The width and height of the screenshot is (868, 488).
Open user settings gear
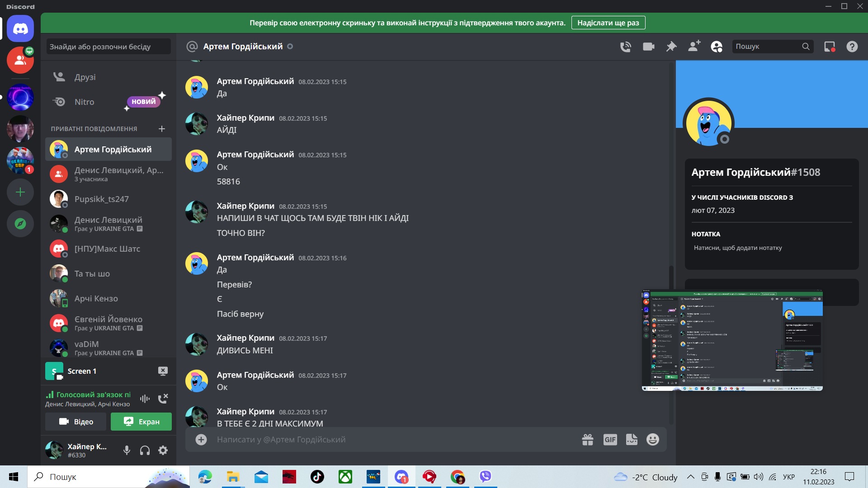pos(163,450)
